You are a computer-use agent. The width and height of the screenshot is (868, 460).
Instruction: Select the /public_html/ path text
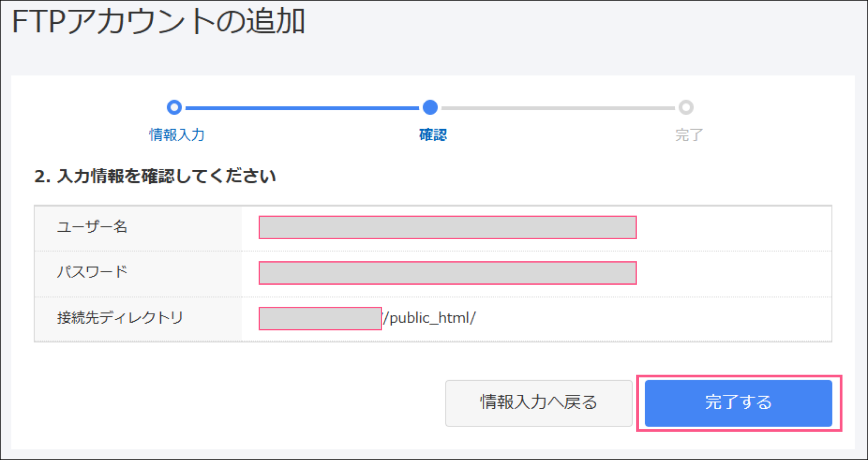[x=430, y=319]
